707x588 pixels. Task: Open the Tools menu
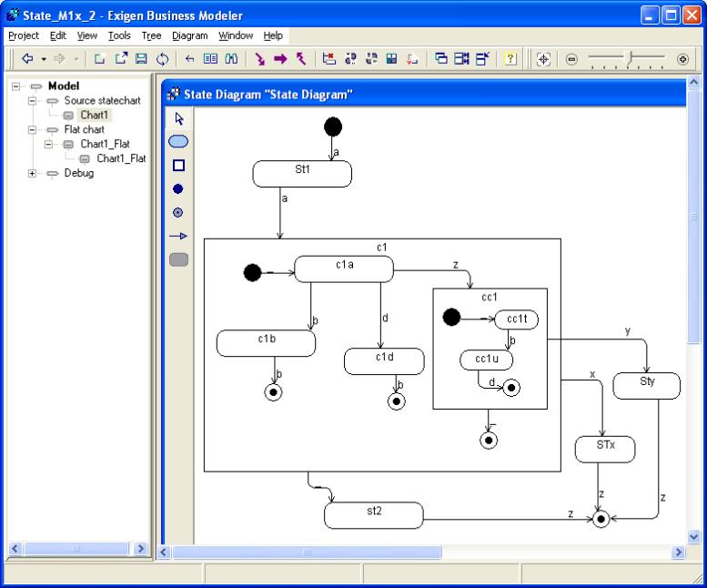(118, 35)
